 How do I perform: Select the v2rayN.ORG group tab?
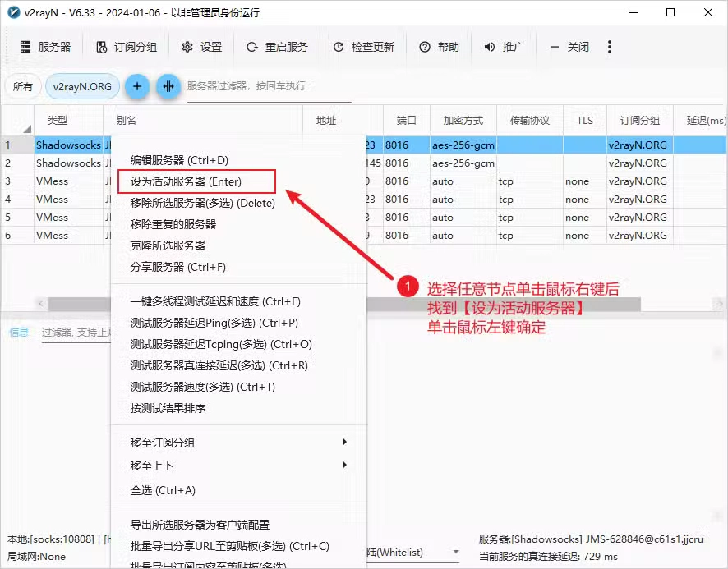82,85
